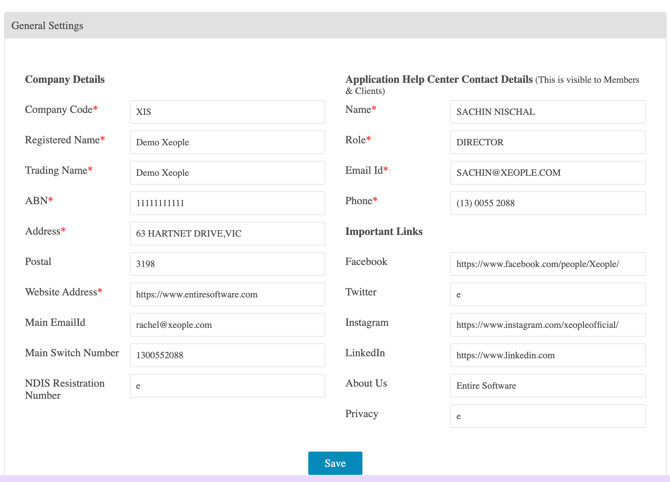670x482 pixels.
Task: Click the Save button
Action: (335, 463)
